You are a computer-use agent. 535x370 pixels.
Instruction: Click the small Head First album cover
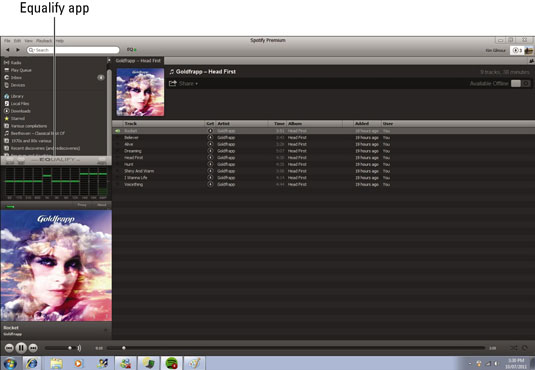point(140,92)
